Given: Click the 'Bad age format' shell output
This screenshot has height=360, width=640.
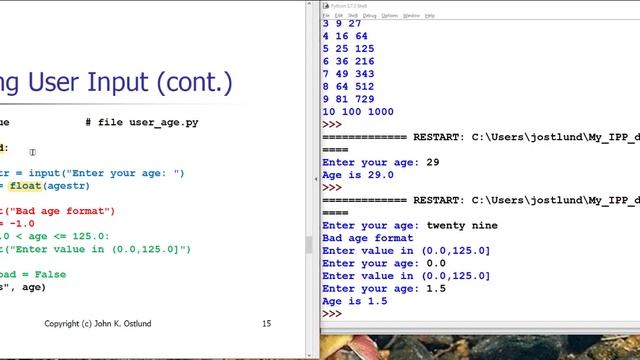Looking at the screenshot, I should (x=368, y=238).
